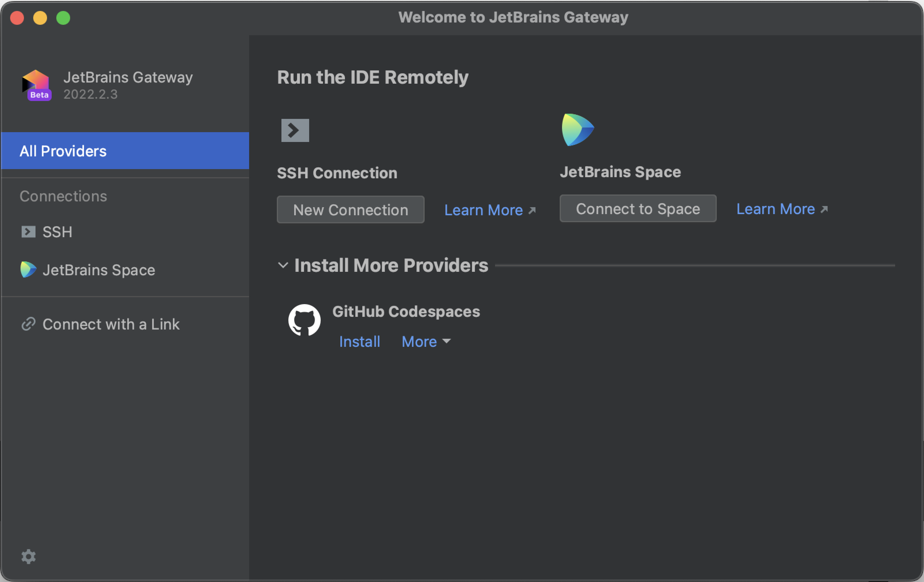Click the large JetBrains Space logo

click(x=578, y=130)
